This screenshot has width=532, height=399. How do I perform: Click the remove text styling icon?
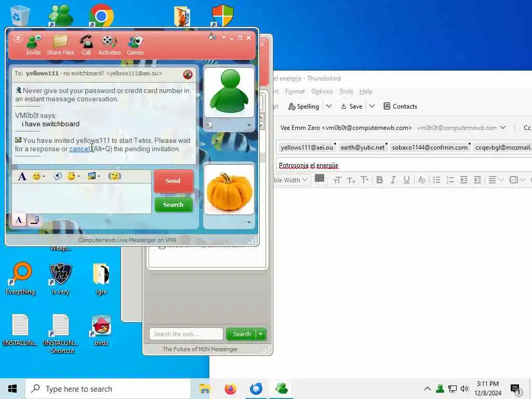[422, 180]
